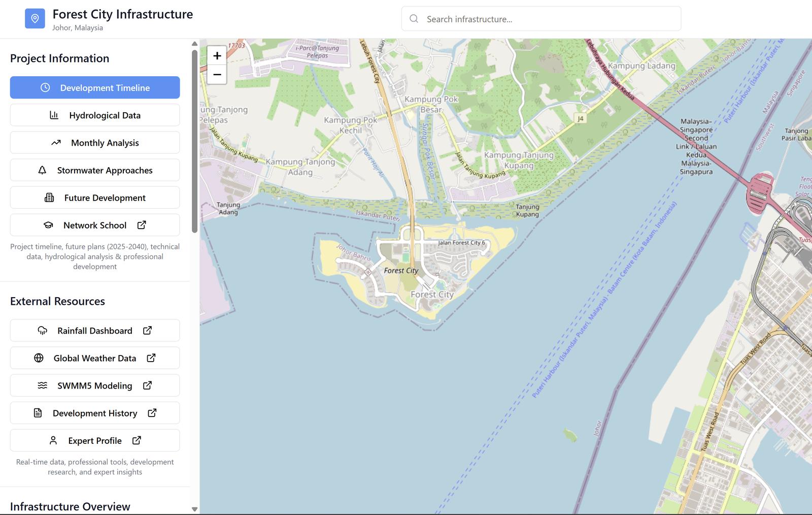812x515 pixels.
Task: Click the J4 road marker on map
Action: [x=581, y=118]
